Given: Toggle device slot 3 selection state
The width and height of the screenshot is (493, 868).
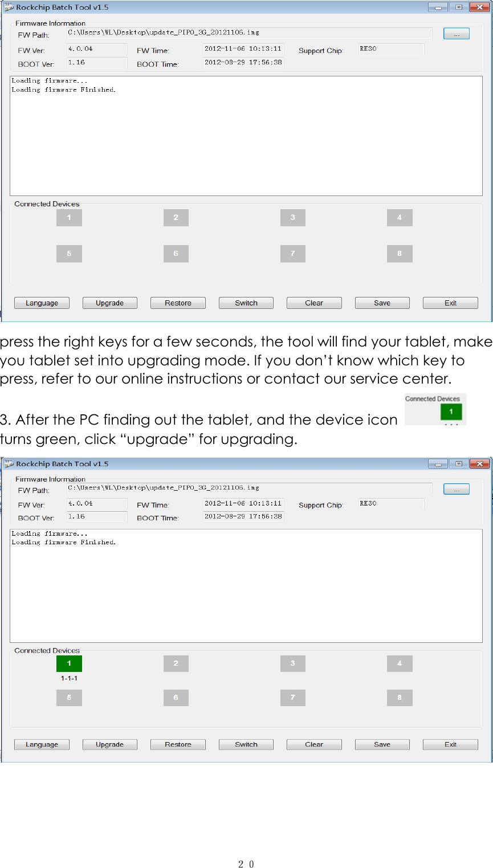Looking at the screenshot, I should coord(292,217).
